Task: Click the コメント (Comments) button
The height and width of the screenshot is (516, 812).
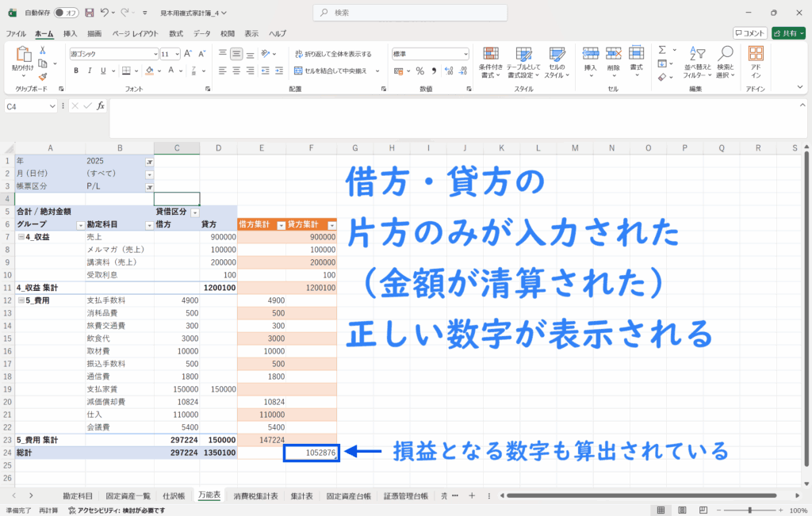Action: (749, 33)
